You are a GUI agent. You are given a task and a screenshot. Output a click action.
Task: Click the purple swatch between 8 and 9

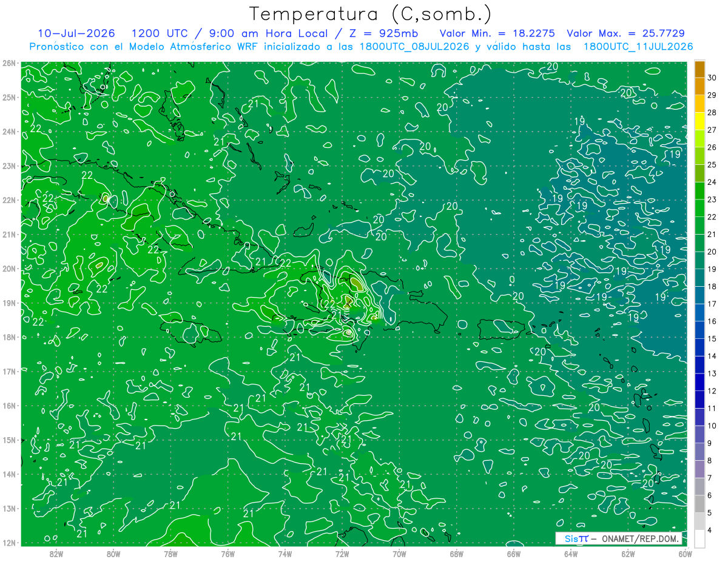click(x=699, y=452)
